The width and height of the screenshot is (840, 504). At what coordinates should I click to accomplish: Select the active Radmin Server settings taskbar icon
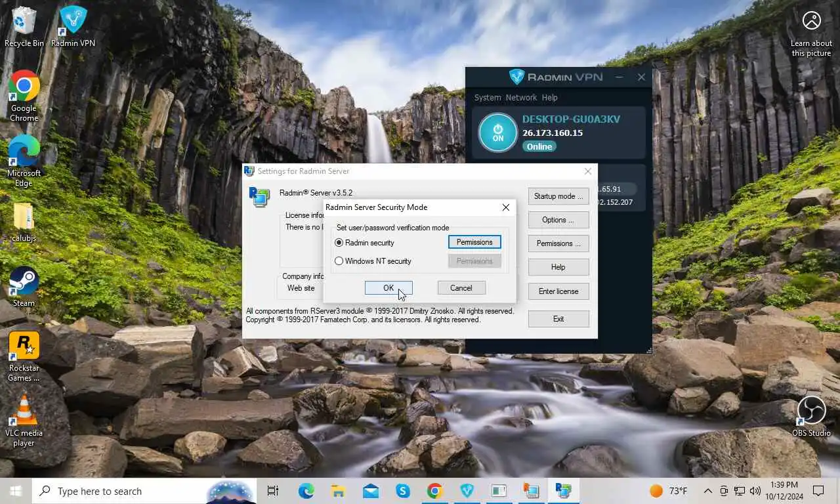(563, 491)
